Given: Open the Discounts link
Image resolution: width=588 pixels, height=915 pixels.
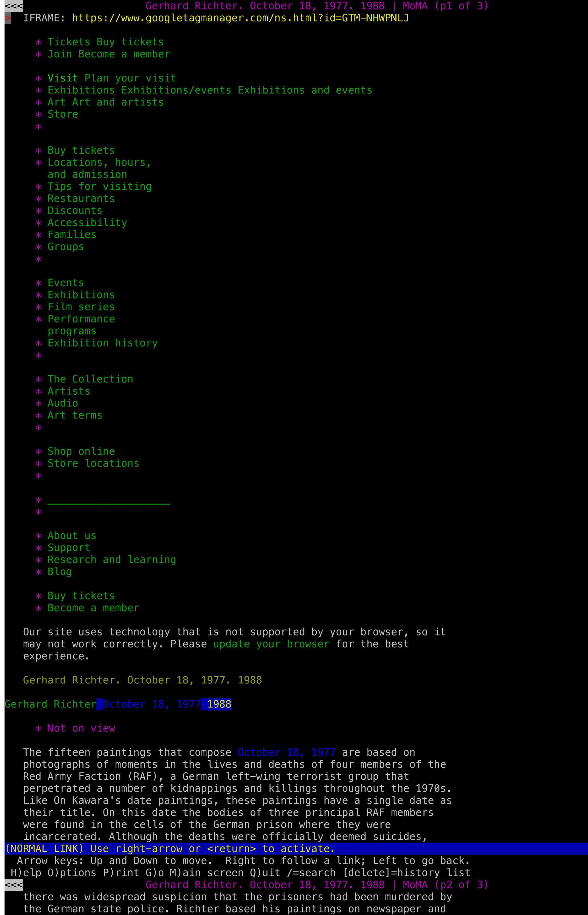Looking at the screenshot, I should (75, 210).
